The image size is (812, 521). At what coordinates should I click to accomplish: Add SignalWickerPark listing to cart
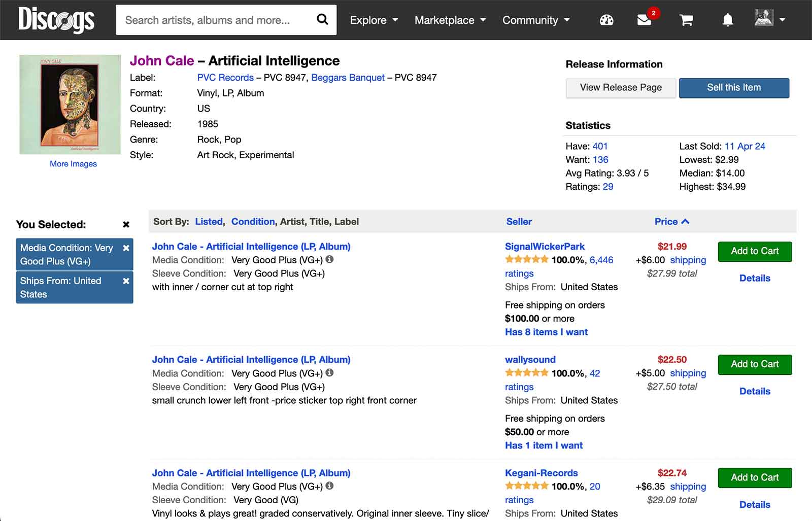[754, 251]
